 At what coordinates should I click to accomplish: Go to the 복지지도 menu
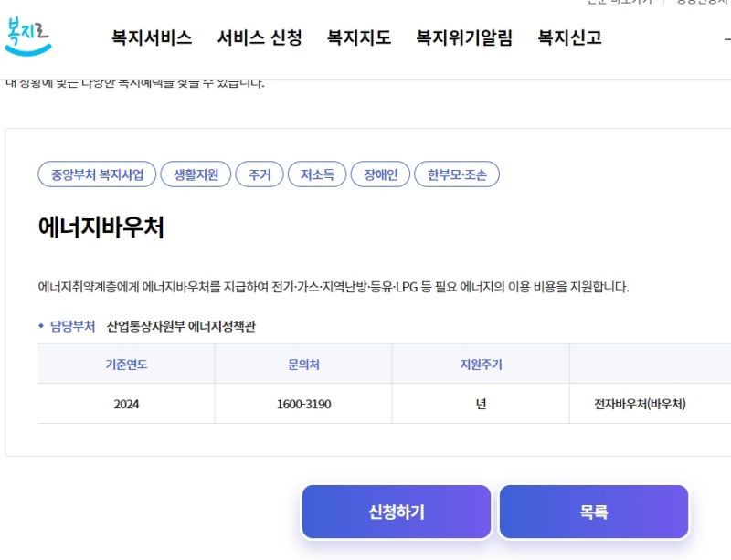tap(359, 38)
